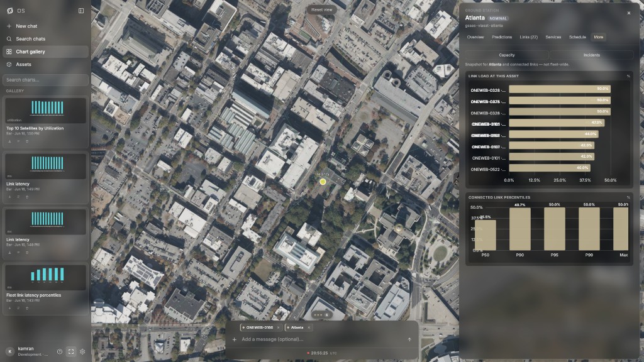Select the Capacity segment toggle
Image resolution: width=644 pixels, height=362 pixels.
[507, 55]
